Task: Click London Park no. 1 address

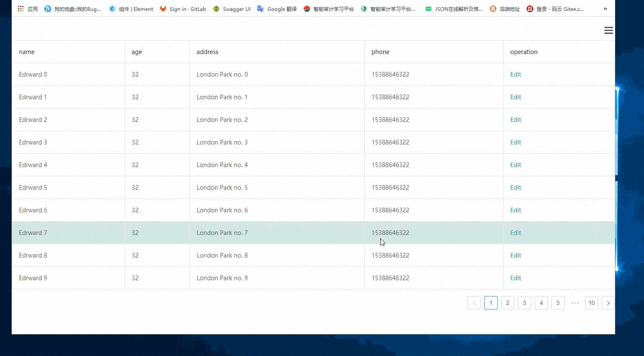Action: coord(222,97)
